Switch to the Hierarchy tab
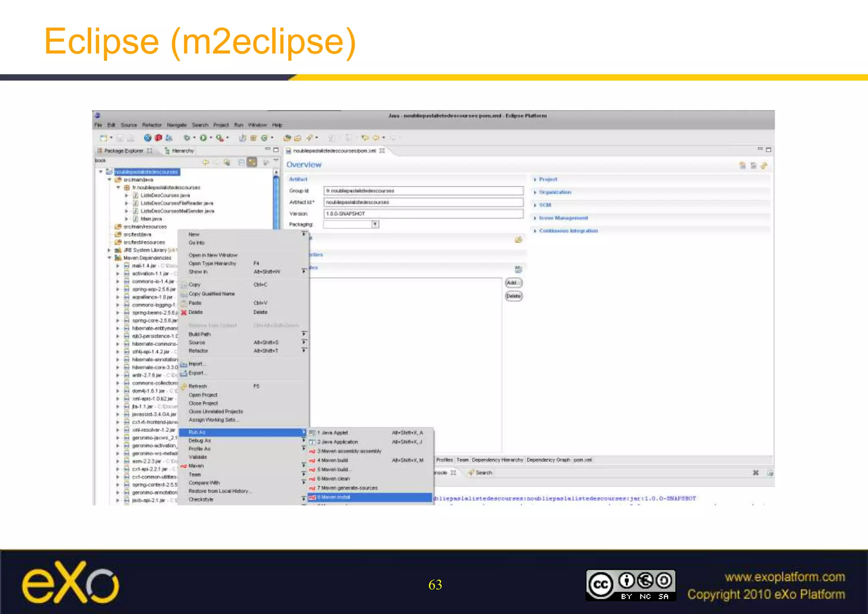This screenshot has height=614, width=868. pos(179,151)
